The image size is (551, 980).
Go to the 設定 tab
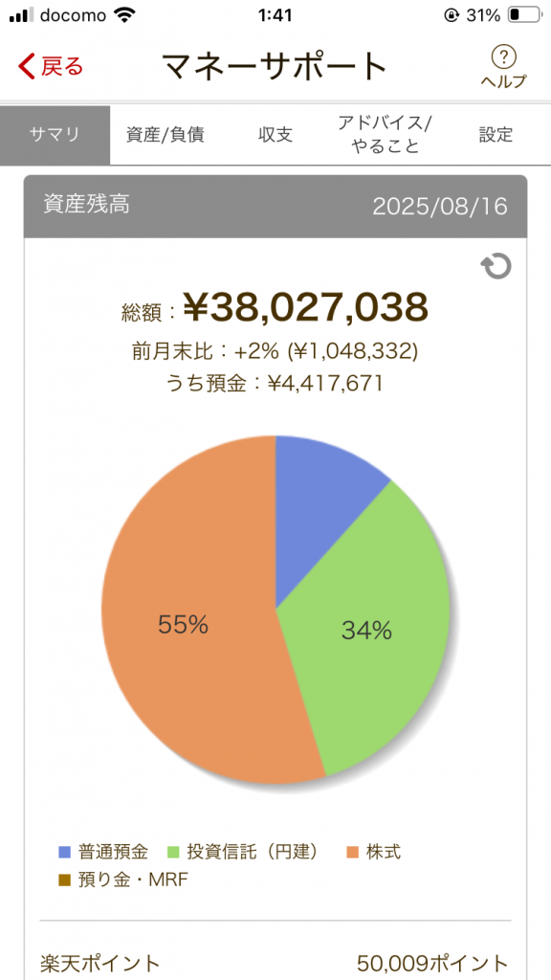tap(496, 135)
